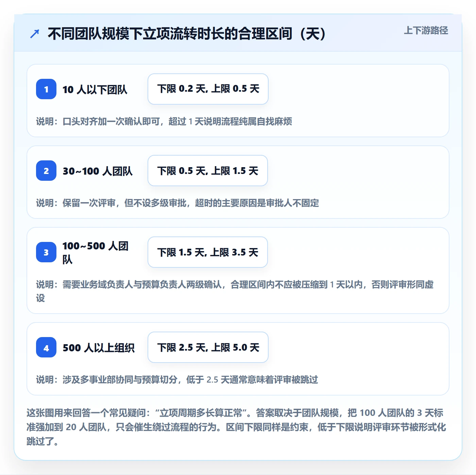This screenshot has height=475, width=476.
Task: Click the number 1 badge
Action: pos(46,89)
